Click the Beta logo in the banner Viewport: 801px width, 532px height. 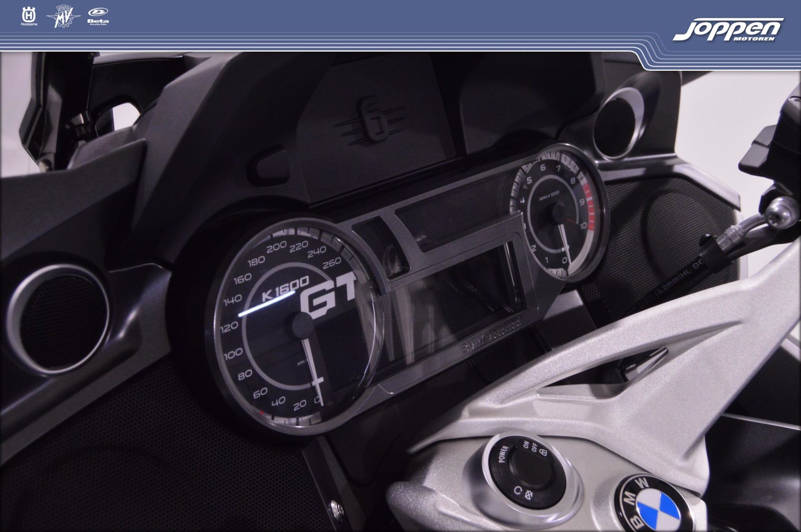(98, 17)
